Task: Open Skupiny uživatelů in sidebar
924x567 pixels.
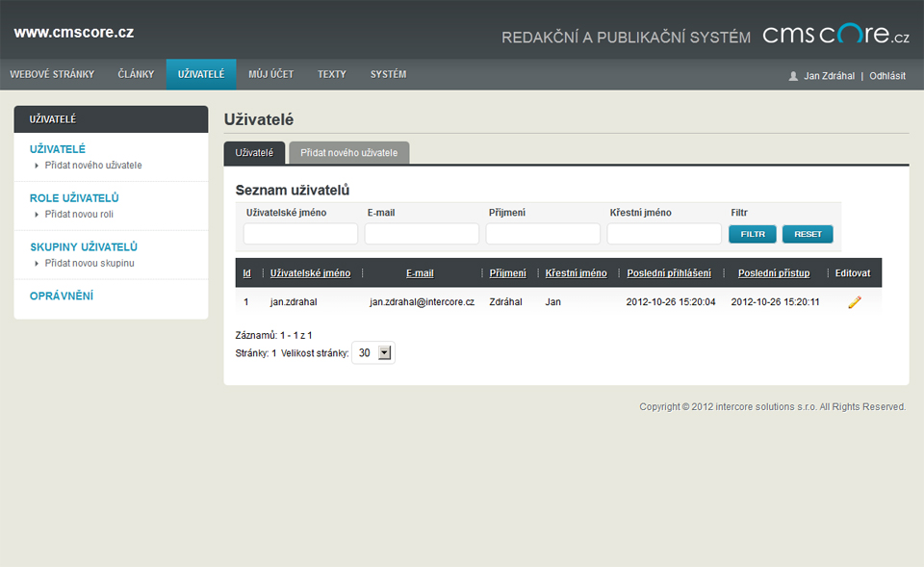Action: pyautogui.click(x=84, y=247)
